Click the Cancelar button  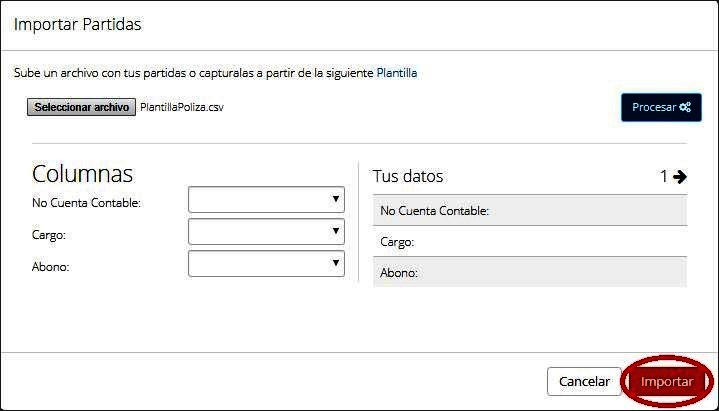pos(584,382)
